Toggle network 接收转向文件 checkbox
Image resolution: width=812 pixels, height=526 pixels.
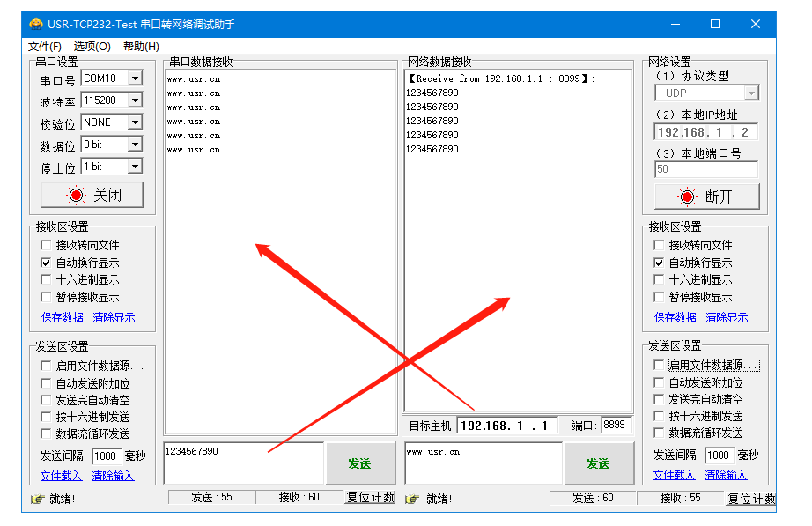(659, 245)
